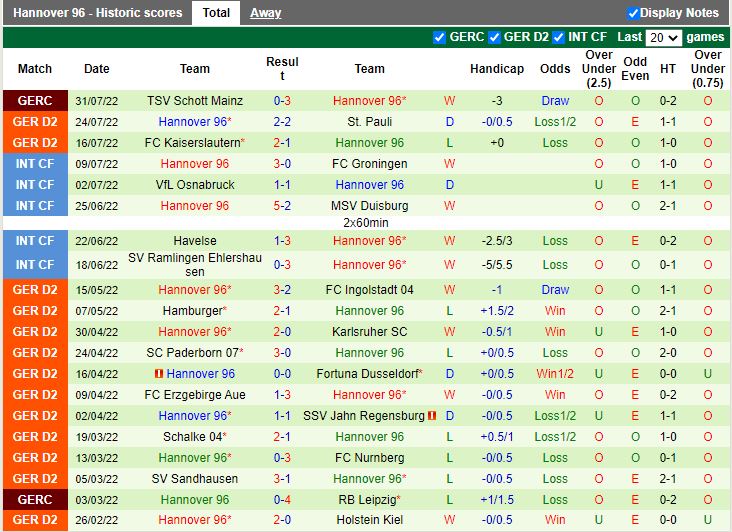Open FC Kaiserslautern team link
732x532 pixels.
[192, 143]
